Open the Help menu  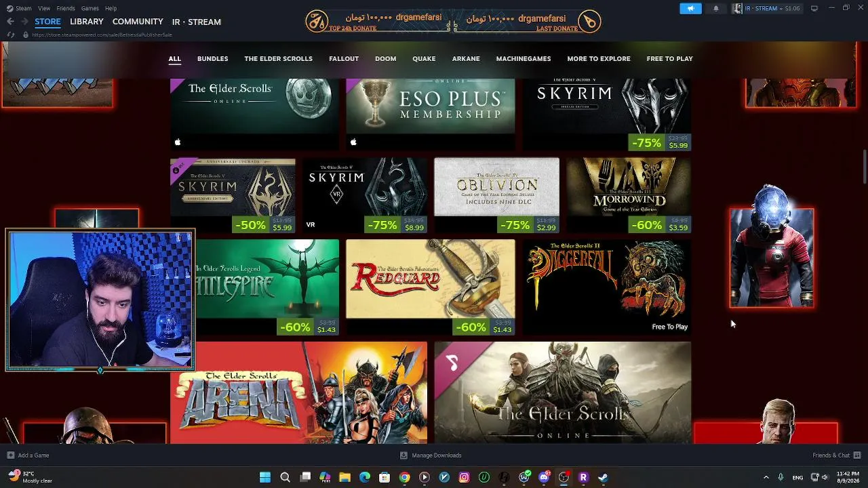pos(111,8)
